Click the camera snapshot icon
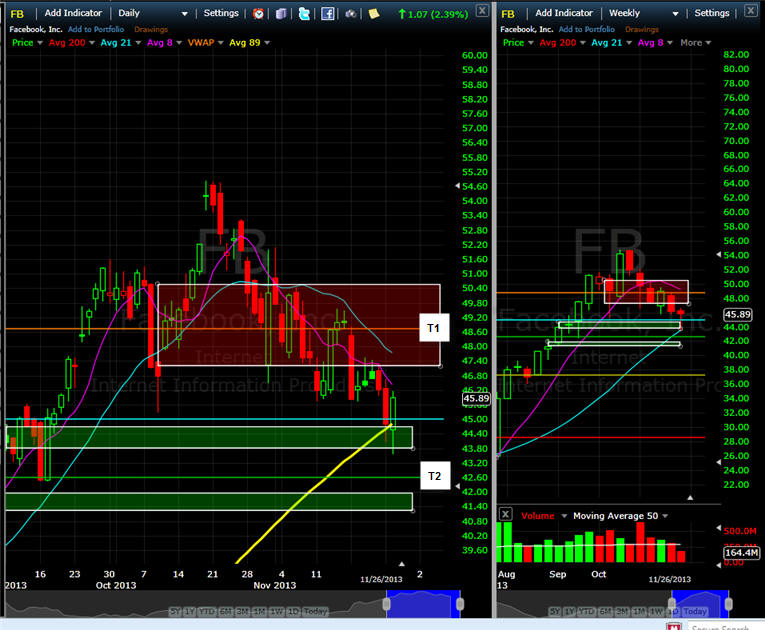 click(x=350, y=14)
